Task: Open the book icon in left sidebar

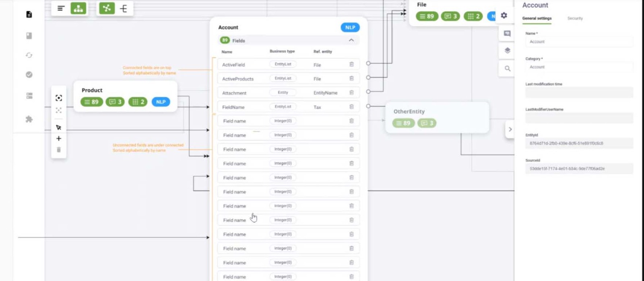Action: click(29, 36)
